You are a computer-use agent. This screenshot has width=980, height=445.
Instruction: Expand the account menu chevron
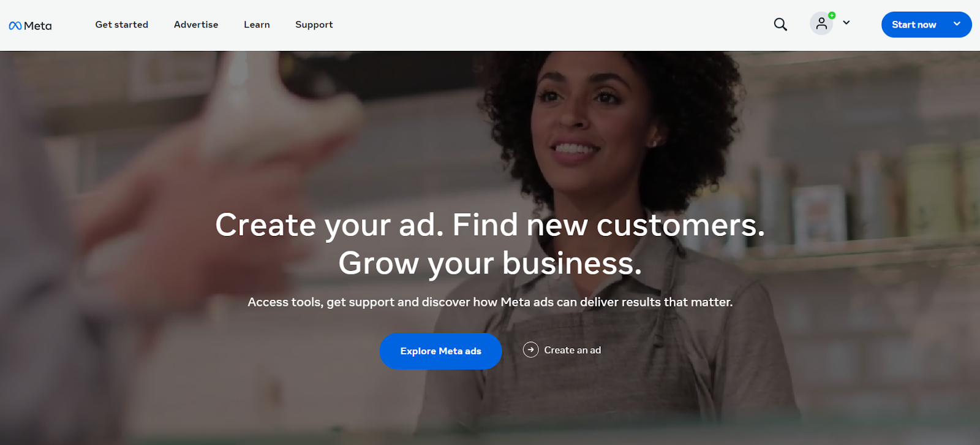click(x=846, y=23)
